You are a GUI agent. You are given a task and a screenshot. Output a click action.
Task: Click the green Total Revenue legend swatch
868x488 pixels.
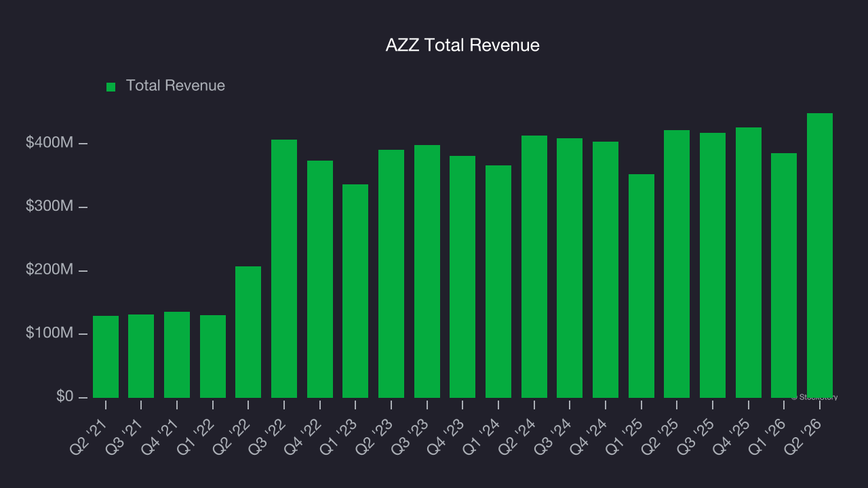tap(111, 87)
